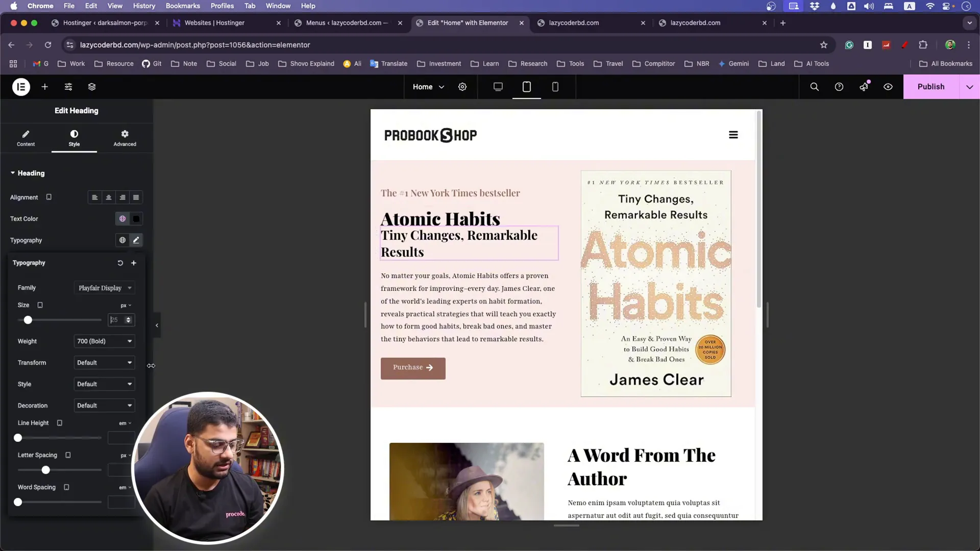Reload the browser page
Image resolution: width=980 pixels, height=551 pixels.
click(48, 45)
